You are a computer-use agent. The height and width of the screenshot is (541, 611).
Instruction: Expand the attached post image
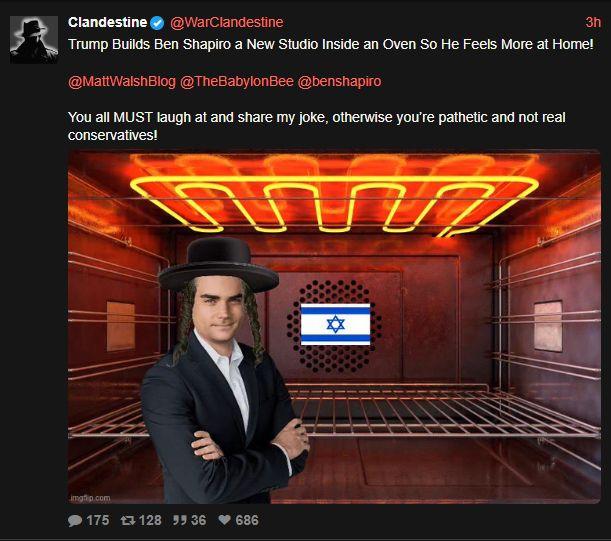tap(334, 327)
